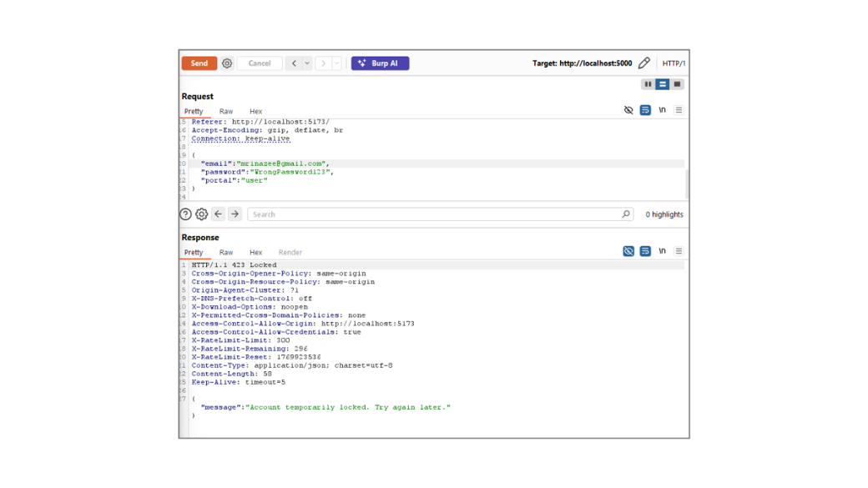Switch to top-bottom layout view
Image resolution: width=868 pixels, height=488 pixels.
click(x=662, y=84)
